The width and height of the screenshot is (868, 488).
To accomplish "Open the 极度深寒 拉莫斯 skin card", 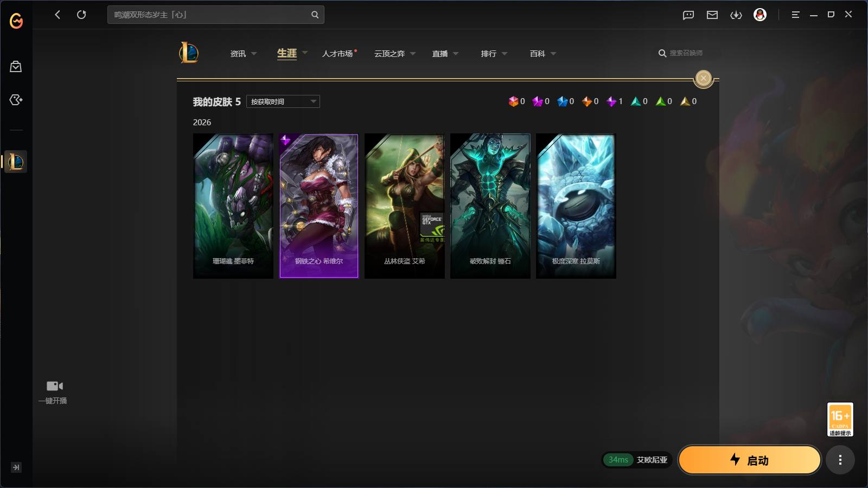I will (x=576, y=206).
